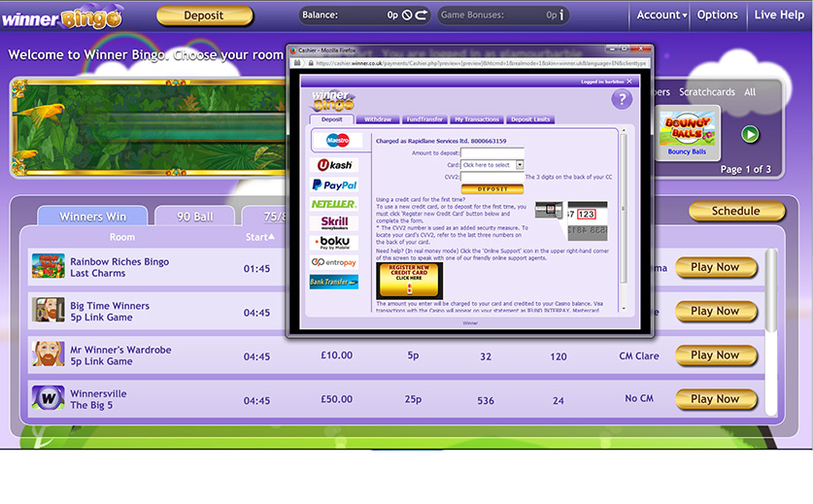
Task: Switch to the Winners Win tab
Action: click(x=93, y=217)
